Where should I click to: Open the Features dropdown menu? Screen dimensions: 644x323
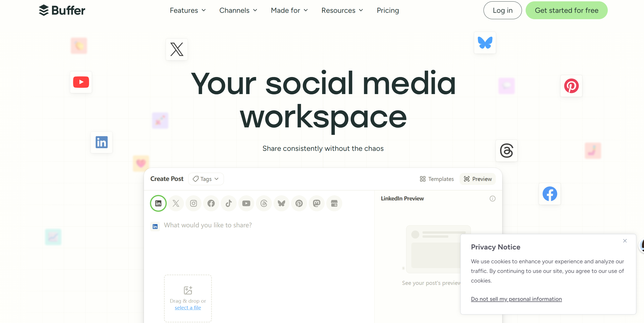pos(188,10)
